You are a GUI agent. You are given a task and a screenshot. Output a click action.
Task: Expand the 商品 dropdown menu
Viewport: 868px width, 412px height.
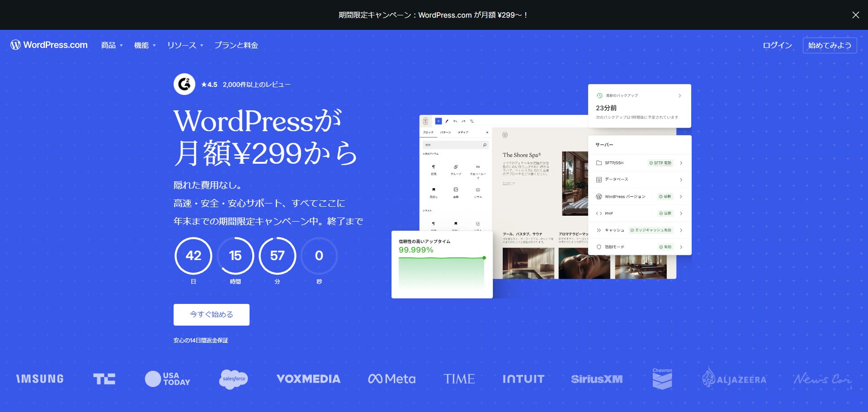click(112, 46)
